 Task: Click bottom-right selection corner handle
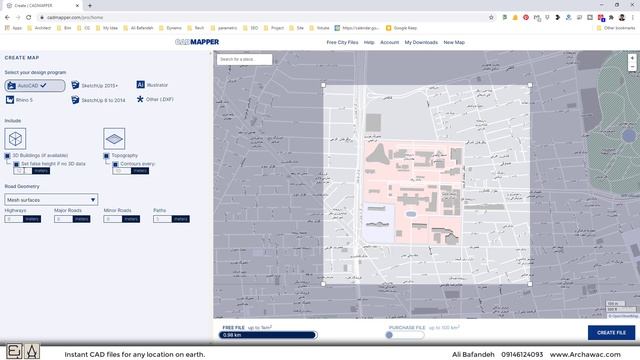(530, 284)
